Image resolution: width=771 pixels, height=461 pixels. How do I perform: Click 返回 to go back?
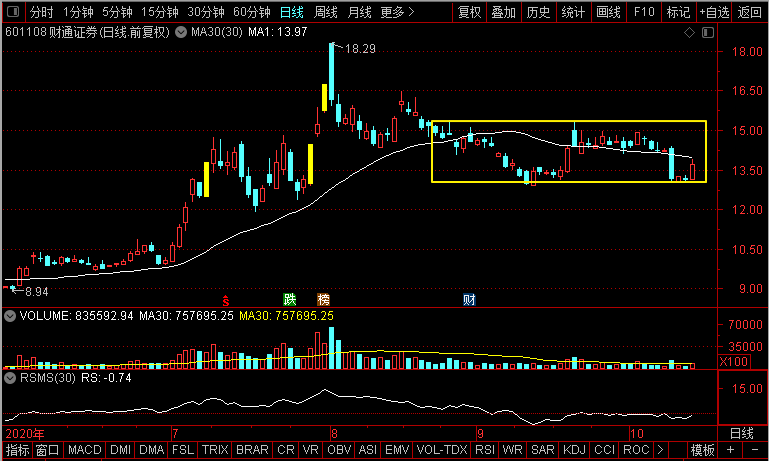[749, 12]
